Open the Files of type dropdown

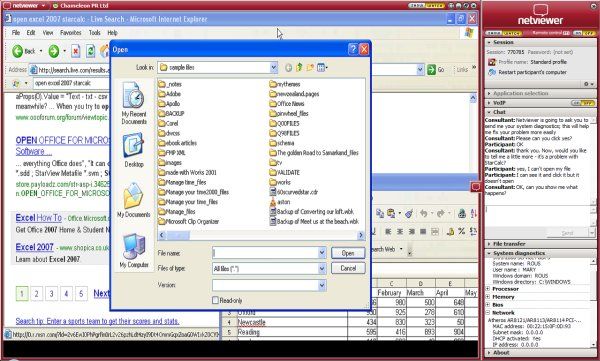(x=322, y=269)
